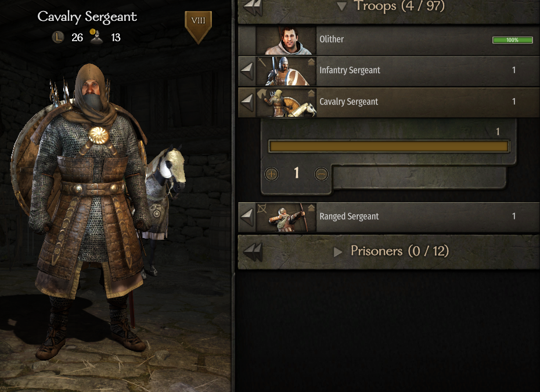Viewport: 540px width, 392px height.
Task: Expand the Prisoners section
Action: coord(338,252)
